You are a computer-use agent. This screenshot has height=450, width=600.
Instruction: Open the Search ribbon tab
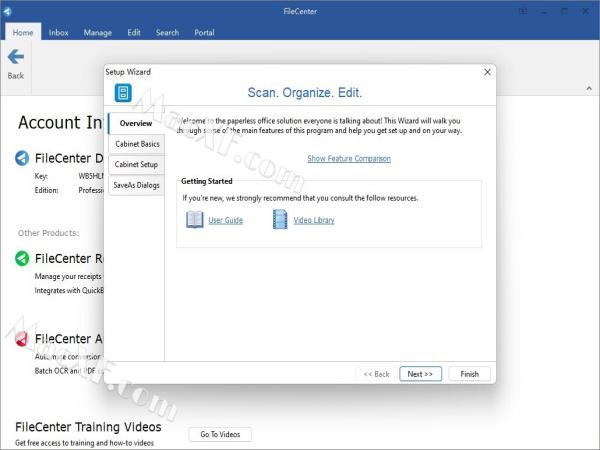(x=167, y=33)
